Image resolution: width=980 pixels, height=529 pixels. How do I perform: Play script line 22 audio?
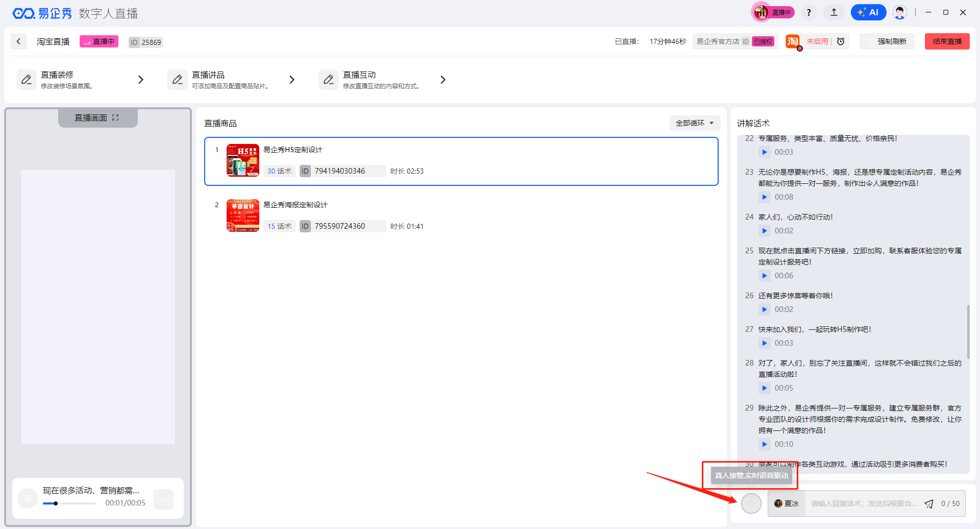764,152
